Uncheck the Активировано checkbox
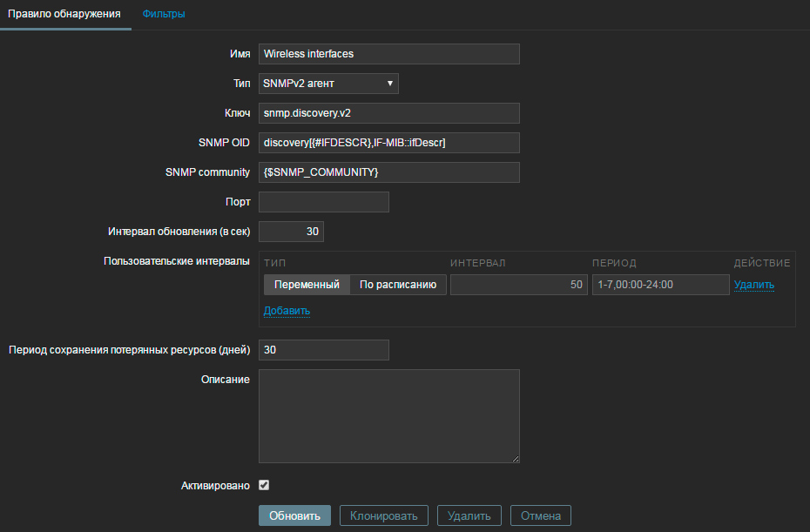Image resolution: width=810 pixels, height=532 pixels. pos(264,485)
